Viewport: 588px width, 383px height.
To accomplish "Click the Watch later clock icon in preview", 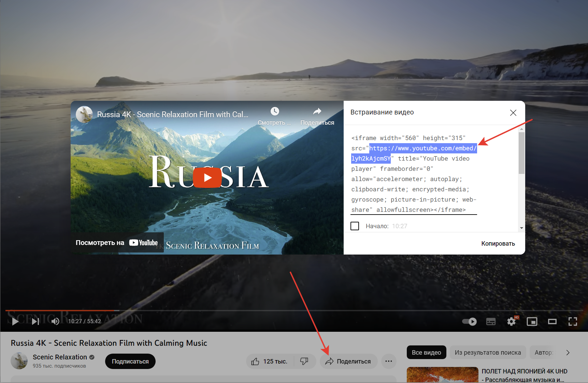I will coord(275,111).
